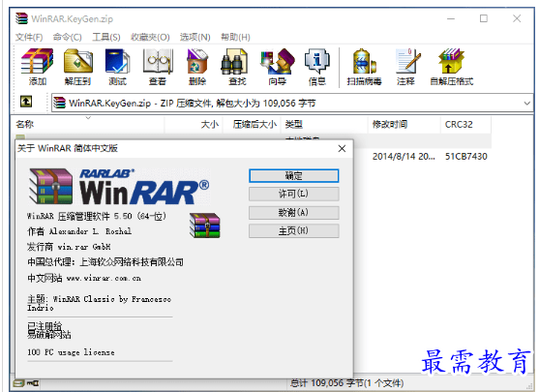Open the Favorites (收藏夹) menu

pyautogui.click(x=150, y=37)
